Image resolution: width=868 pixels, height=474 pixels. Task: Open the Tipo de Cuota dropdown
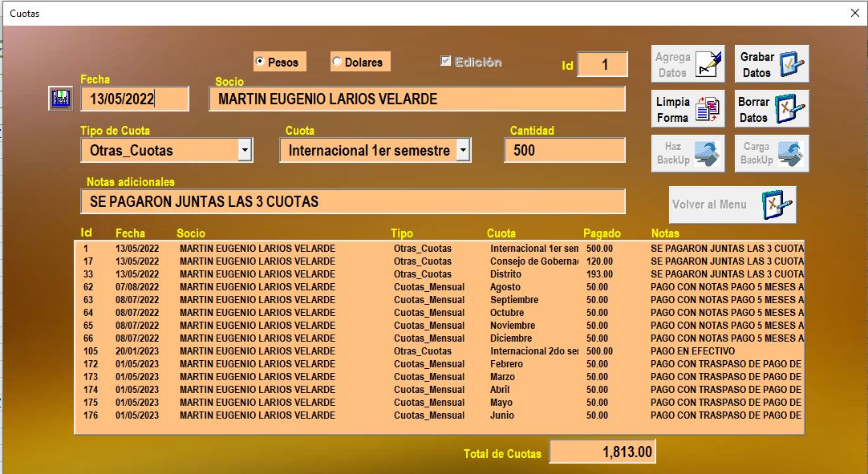(245, 150)
